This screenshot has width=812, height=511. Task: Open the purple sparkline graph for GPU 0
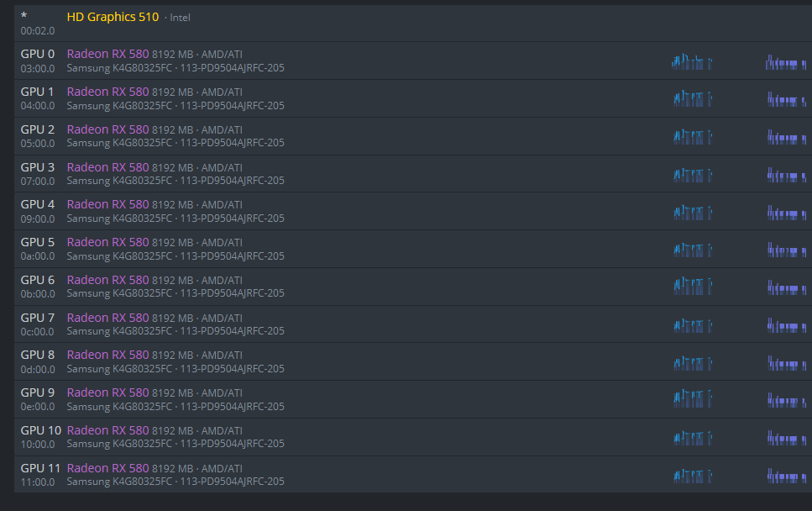click(x=786, y=62)
